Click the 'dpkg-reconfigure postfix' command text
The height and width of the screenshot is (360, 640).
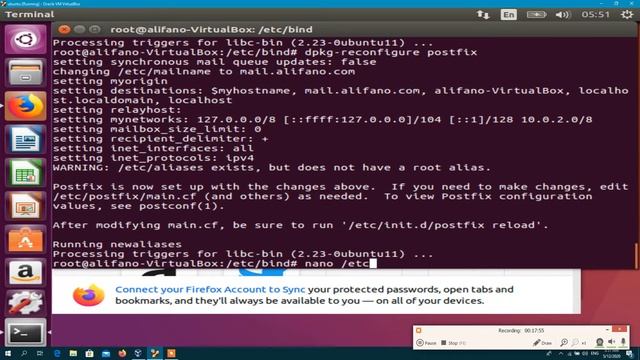(391, 52)
